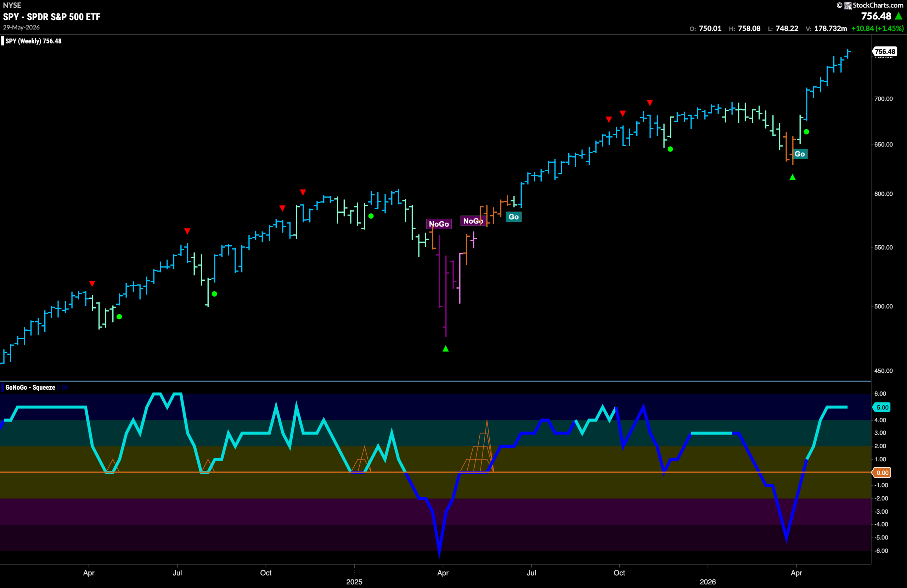This screenshot has height=588, width=907.
Task: Click the 700.00 price axis label
Action: (883, 99)
